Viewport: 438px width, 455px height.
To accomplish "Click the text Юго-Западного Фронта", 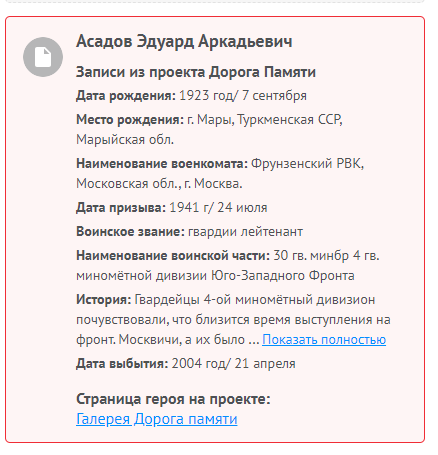I will 283,275.
